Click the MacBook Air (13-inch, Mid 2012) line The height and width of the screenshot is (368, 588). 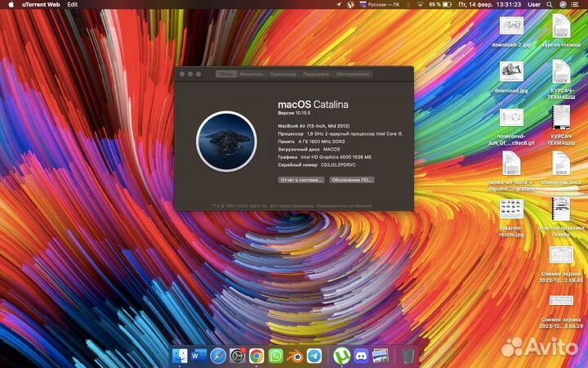click(314, 126)
